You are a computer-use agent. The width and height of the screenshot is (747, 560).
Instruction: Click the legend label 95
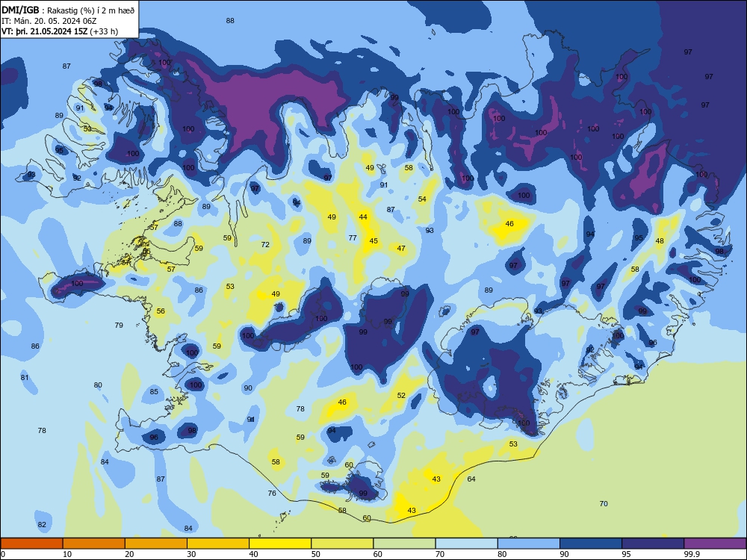click(x=627, y=554)
